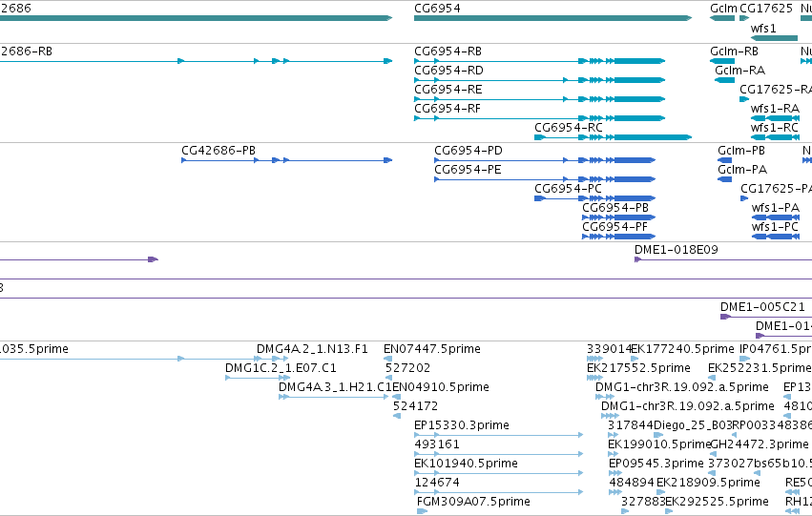Select the EP15330.3prime EST label
Image resolution: width=812 pixels, height=516 pixels.
[462, 426]
